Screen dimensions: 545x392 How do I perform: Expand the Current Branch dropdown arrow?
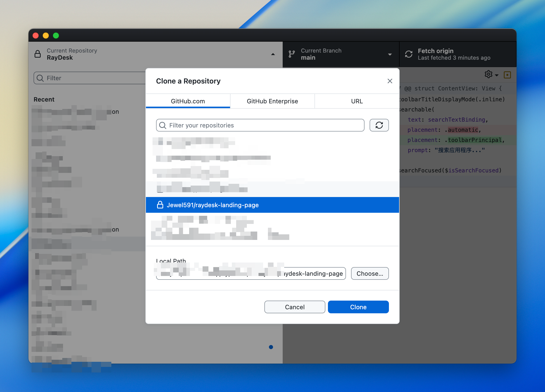[390, 54]
